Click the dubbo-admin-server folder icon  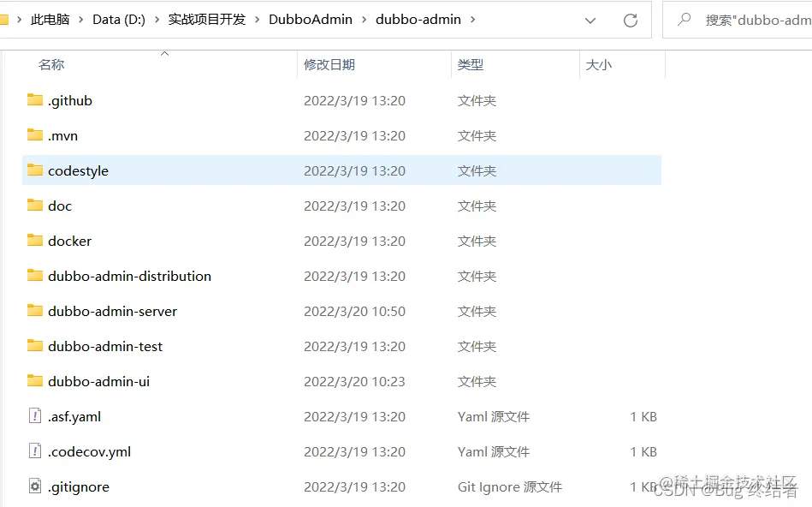click(35, 310)
